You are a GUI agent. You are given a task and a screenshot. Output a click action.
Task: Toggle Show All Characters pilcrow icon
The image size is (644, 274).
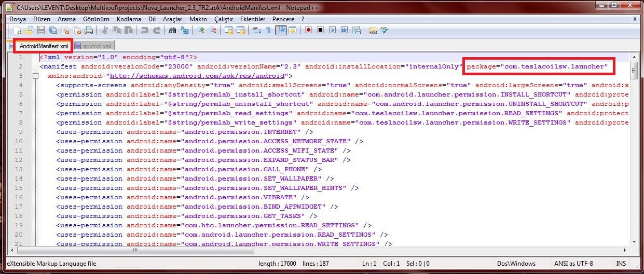[268, 31]
